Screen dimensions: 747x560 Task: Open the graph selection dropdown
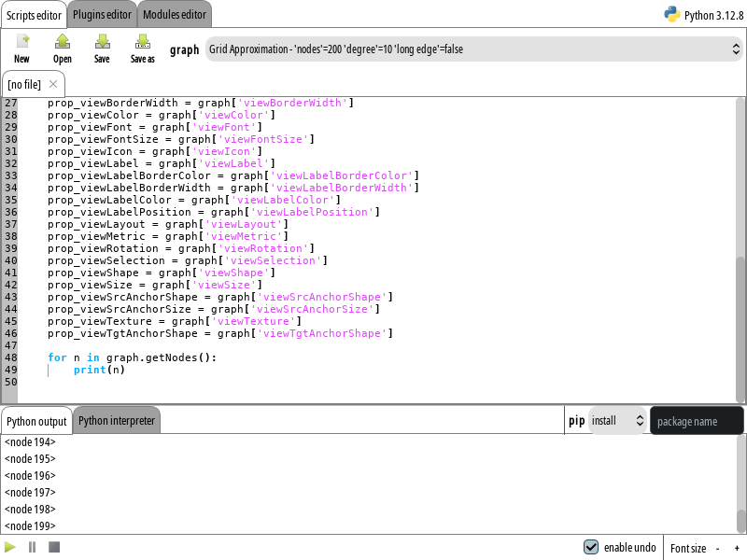(x=474, y=49)
